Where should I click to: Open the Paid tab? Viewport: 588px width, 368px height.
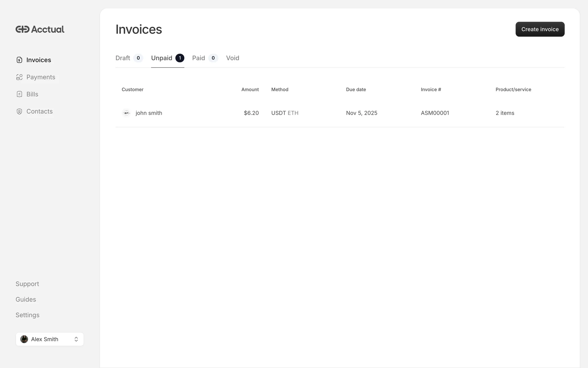point(198,58)
